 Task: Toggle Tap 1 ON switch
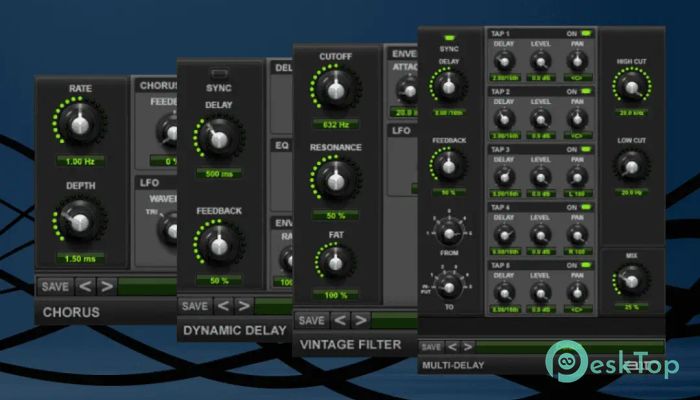click(x=586, y=34)
